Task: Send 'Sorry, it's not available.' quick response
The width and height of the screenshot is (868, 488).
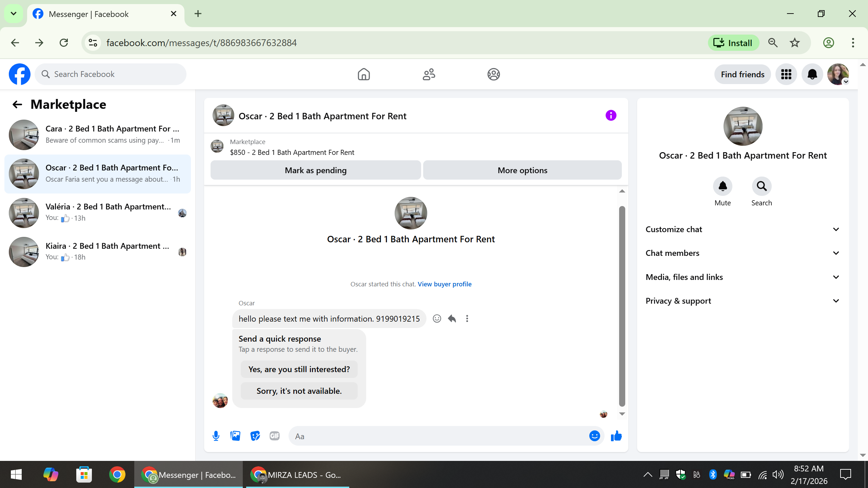Action: pyautogui.click(x=299, y=391)
